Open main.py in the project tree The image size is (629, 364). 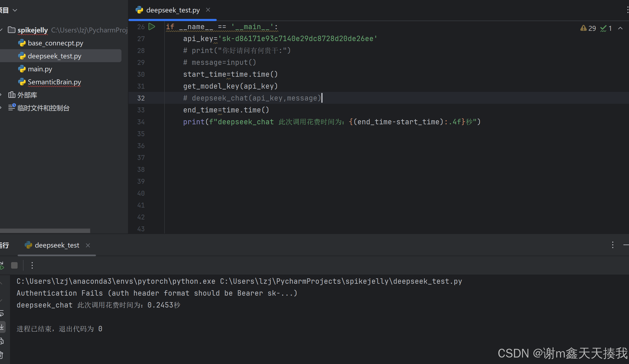[x=40, y=69]
